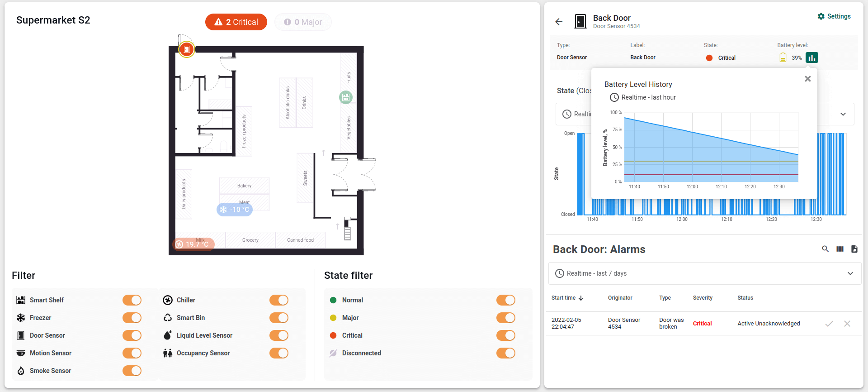Toggle off the Chiller filter
Screen dimensions: 868x392
click(x=279, y=300)
